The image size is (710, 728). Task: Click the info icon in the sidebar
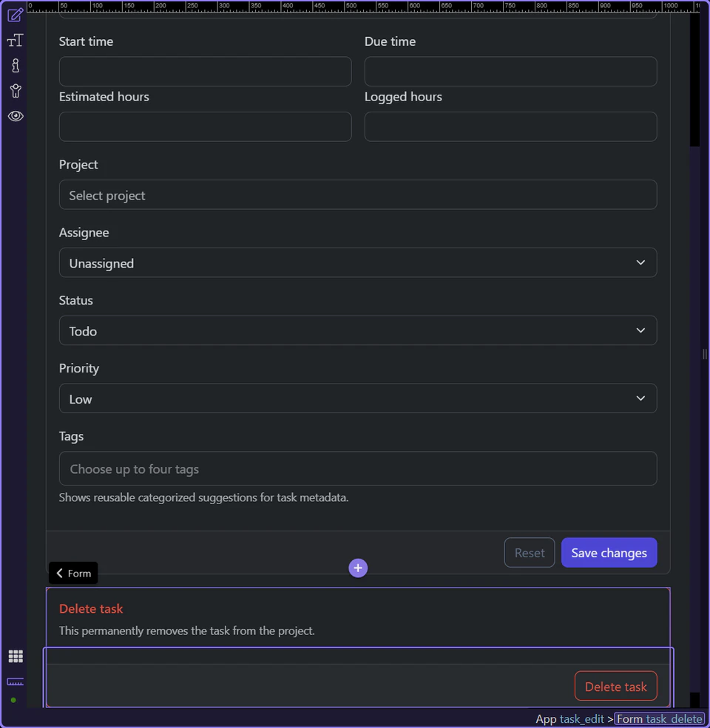coord(15,65)
